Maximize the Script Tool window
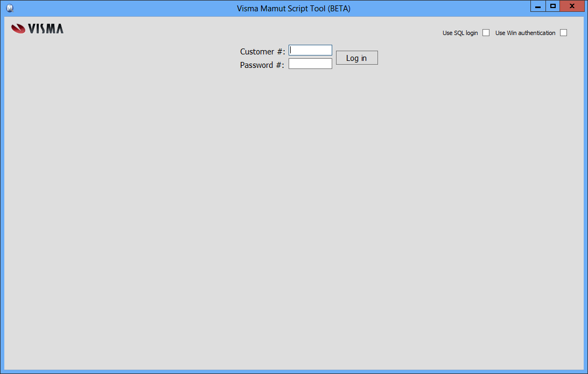 553,6
